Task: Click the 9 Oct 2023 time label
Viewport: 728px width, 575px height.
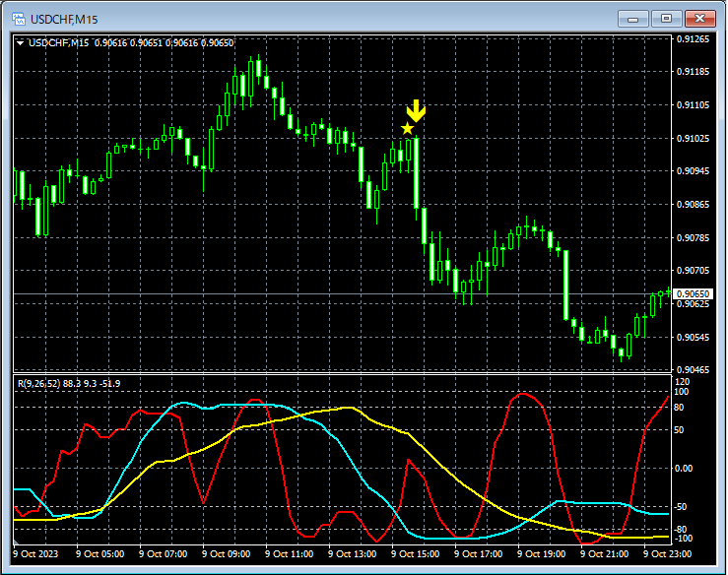Action: tap(35, 553)
